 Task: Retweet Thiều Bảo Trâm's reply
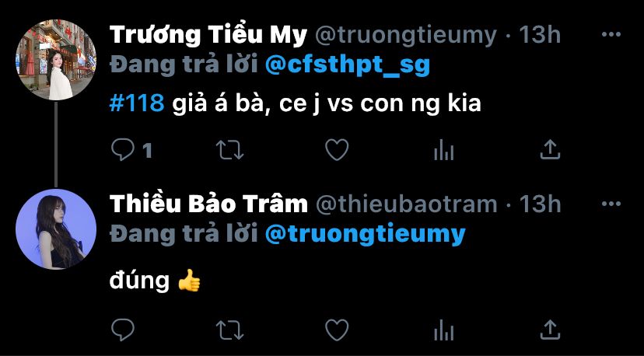pyautogui.click(x=230, y=330)
